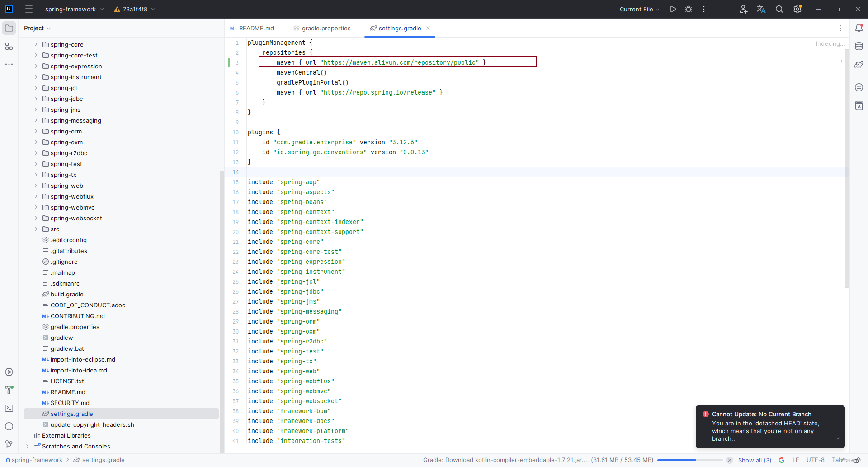868x467 pixels.
Task: Cancel the Gradle download progress
Action: coord(730,460)
